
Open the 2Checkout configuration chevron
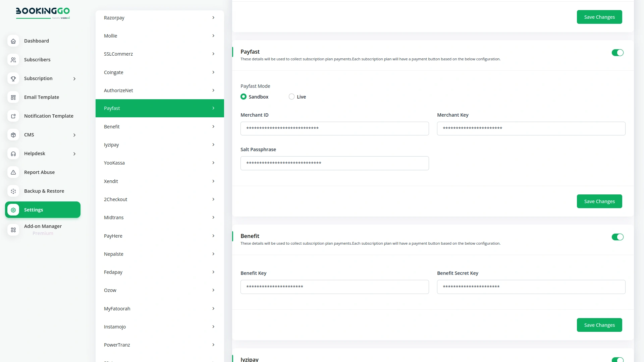pyautogui.click(x=213, y=199)
